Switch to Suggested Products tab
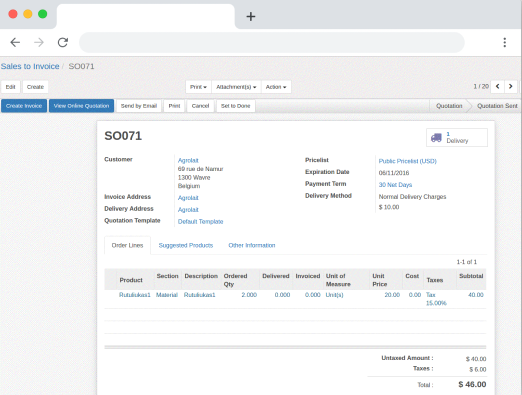 coord(186,246)
